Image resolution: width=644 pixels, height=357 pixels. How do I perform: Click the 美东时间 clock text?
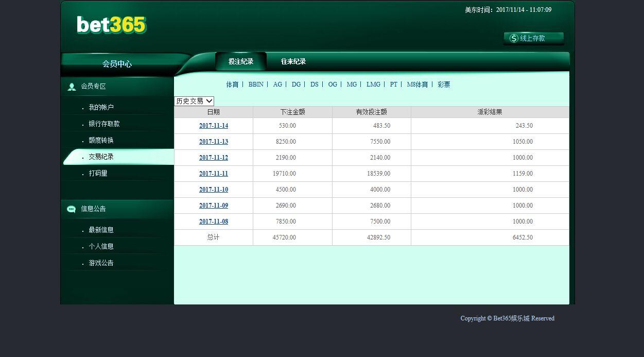[508, 10]
